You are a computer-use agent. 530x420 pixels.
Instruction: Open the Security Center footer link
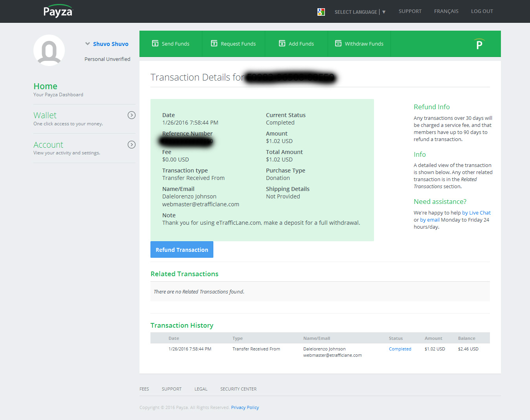pos(238,389)
